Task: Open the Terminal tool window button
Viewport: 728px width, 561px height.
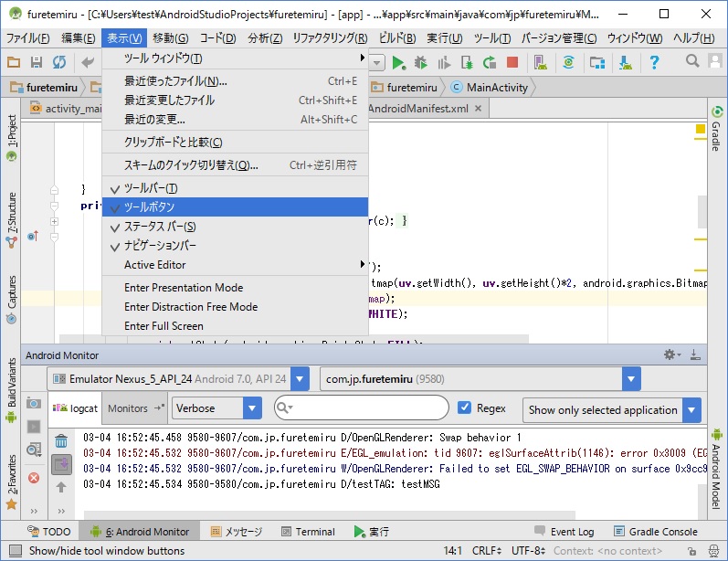Action: tap(308, 532)
